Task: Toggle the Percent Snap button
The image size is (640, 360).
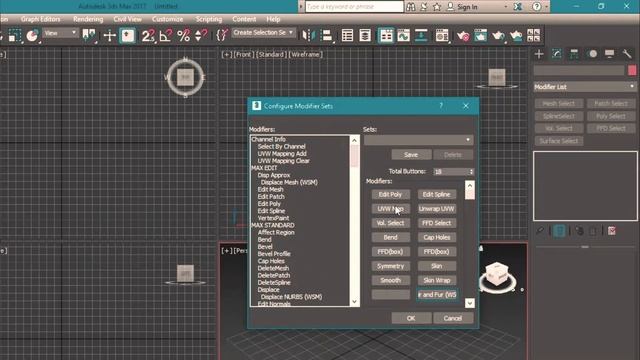Action: coord(184,36)
